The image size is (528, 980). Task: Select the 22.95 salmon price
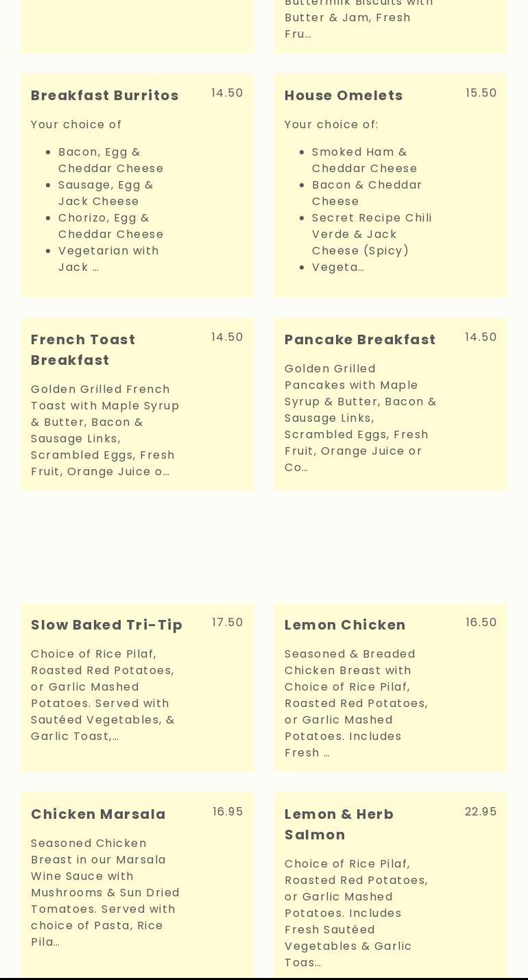(481, 812)
